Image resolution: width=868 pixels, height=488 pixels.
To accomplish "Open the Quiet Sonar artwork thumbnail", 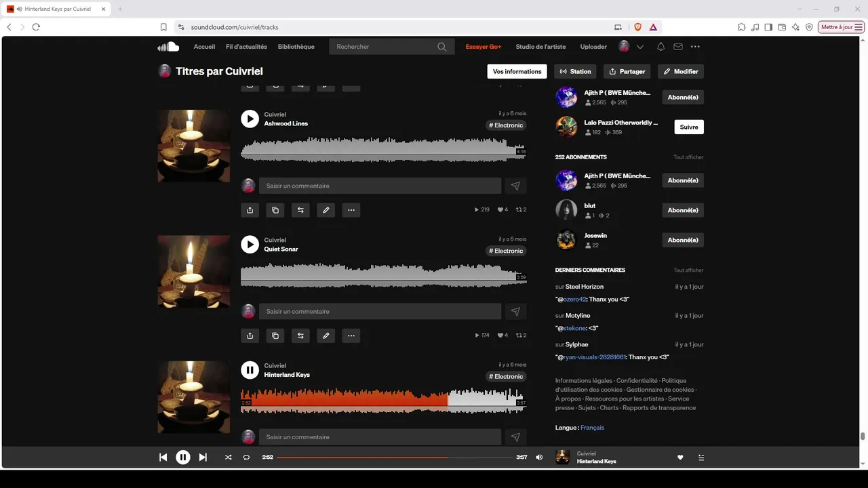I will pyautogui.click(x=194, y=272).
